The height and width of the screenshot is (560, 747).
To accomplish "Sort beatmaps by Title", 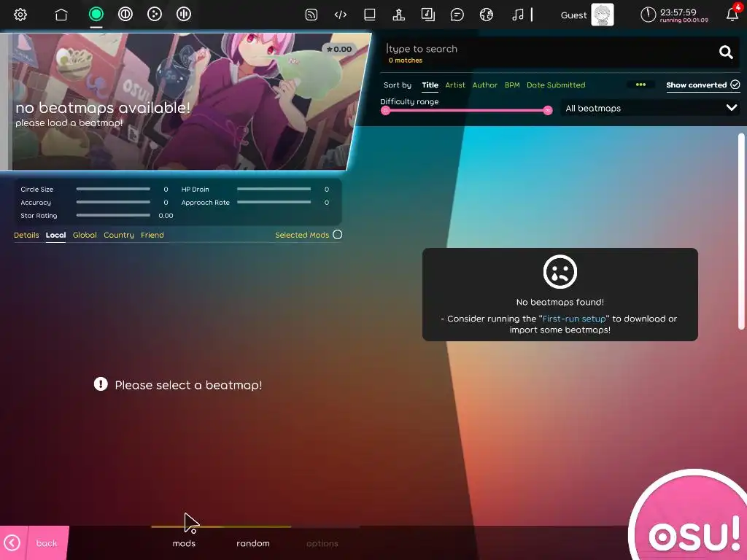I will (430, 85).
